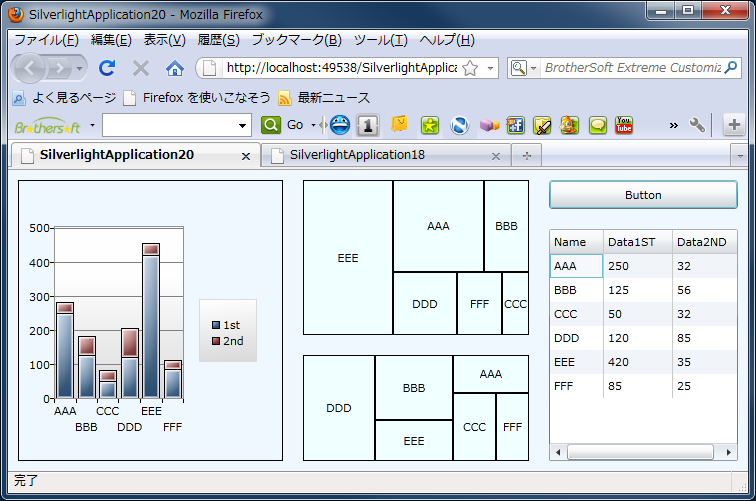Viewport: 756px width, 501px height.
Task: Open the ヘルプ(H) menu
Action: tap(447, 40)
